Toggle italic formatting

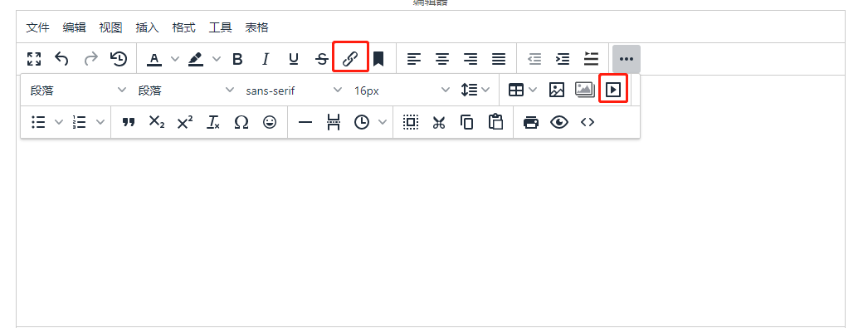click(266, 59)
